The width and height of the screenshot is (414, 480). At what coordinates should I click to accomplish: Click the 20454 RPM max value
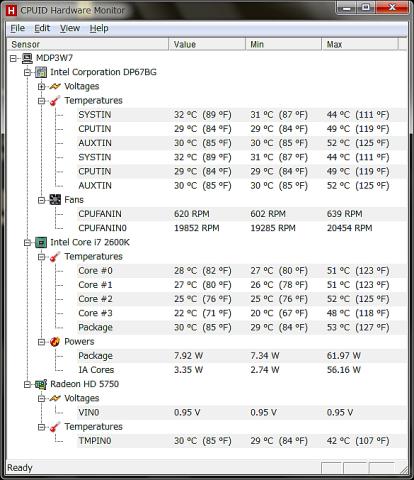click(x=349, y=228)
